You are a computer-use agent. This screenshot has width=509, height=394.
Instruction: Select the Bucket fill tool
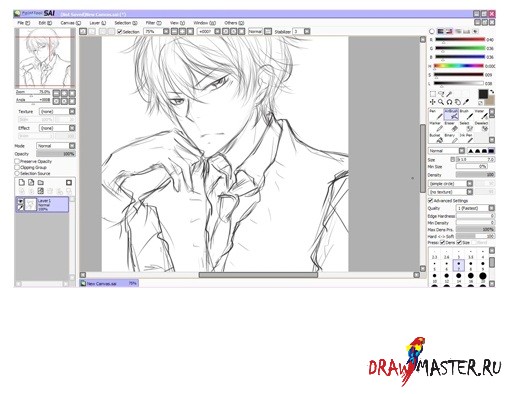point(436,139)
